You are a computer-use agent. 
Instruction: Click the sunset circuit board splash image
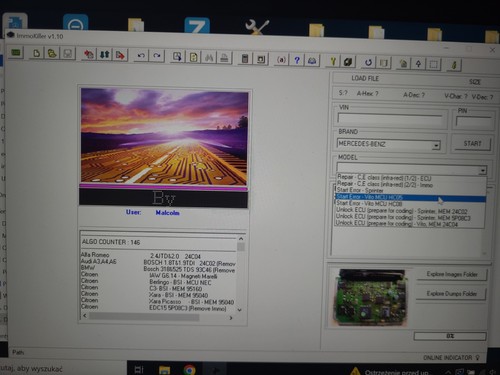click(x=164, y=136)
